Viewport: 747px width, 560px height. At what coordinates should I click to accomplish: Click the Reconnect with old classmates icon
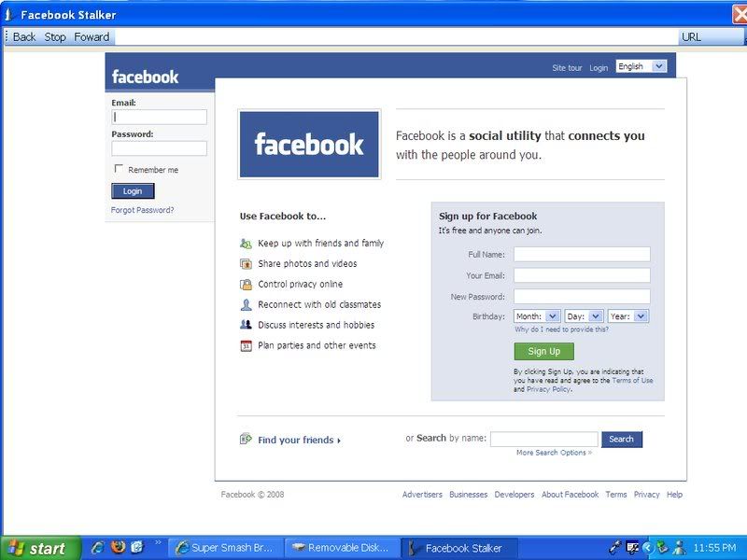246,305
